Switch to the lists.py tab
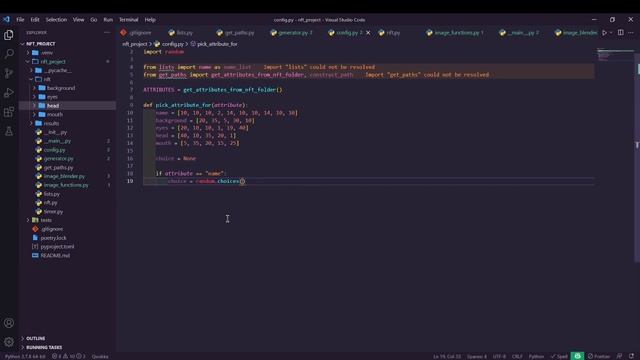 tap(181, 33)
